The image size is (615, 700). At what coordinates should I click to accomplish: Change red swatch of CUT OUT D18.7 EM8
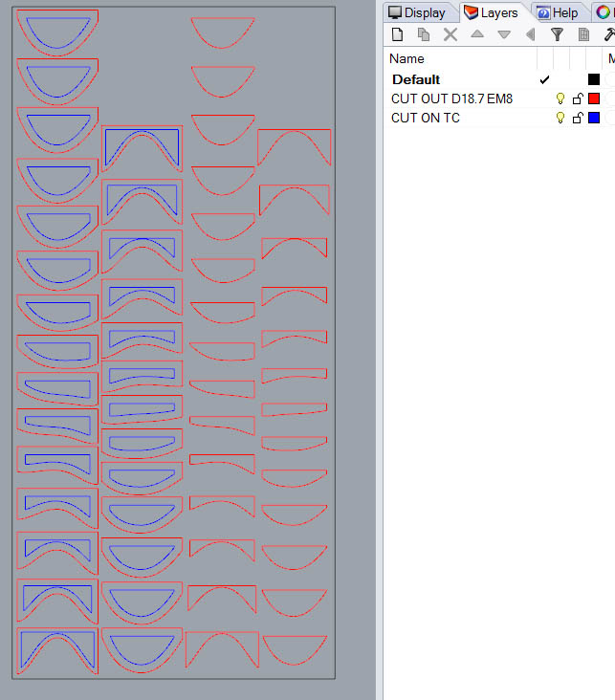(x=594, y=98)
